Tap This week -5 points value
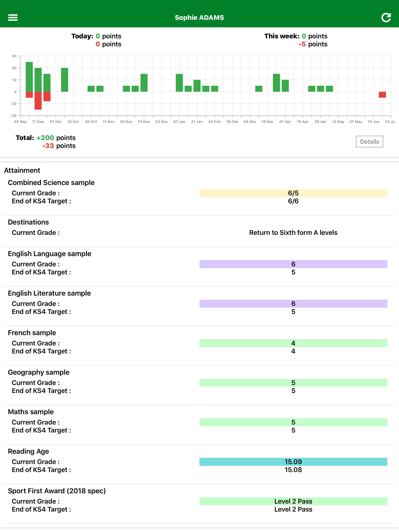399x532 pixels. pyautogui.click(x=302, y=44)
